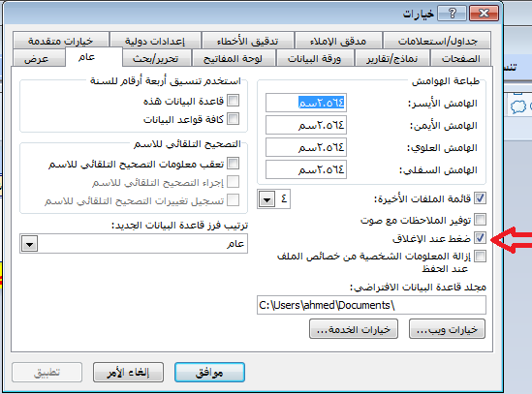Click the help question mark button
The image size is (532, 394).
452,14
